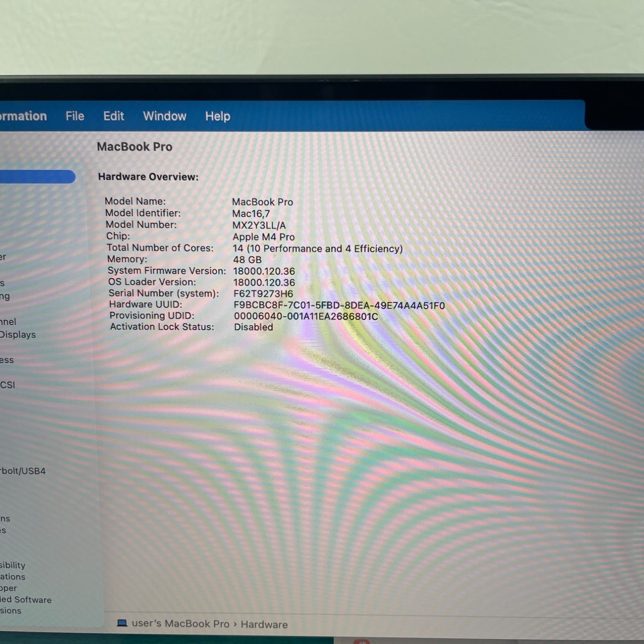
Task: Click the UUID value starting with "F9BCBC8F"
Action: 339,305
